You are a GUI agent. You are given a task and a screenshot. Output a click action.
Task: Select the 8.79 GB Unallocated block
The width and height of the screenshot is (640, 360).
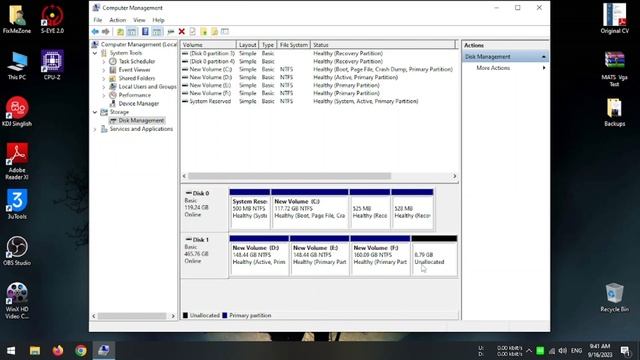click(x=434, y=256)
